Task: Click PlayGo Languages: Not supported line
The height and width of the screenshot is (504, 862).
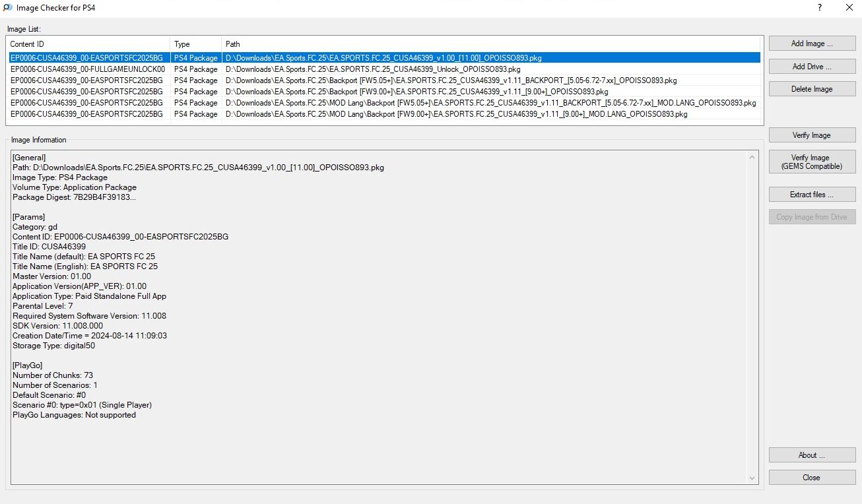Action: click(x=74, y=415)
